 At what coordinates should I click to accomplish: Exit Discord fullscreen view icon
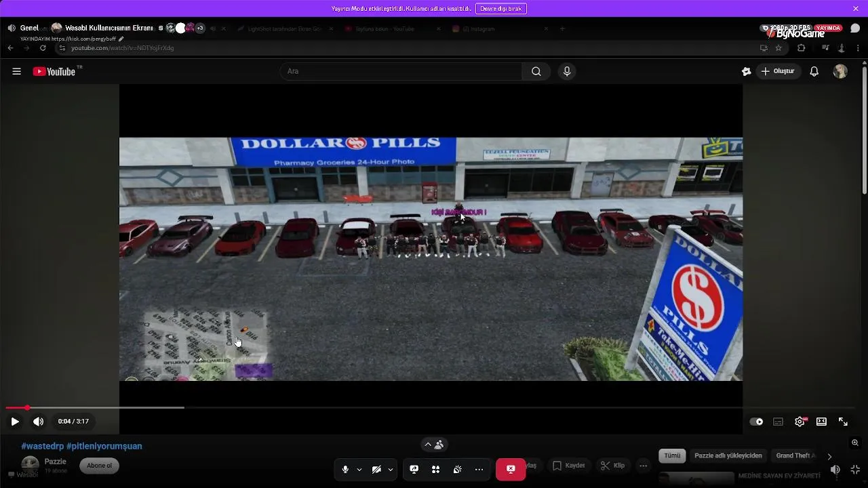(855, 469)
